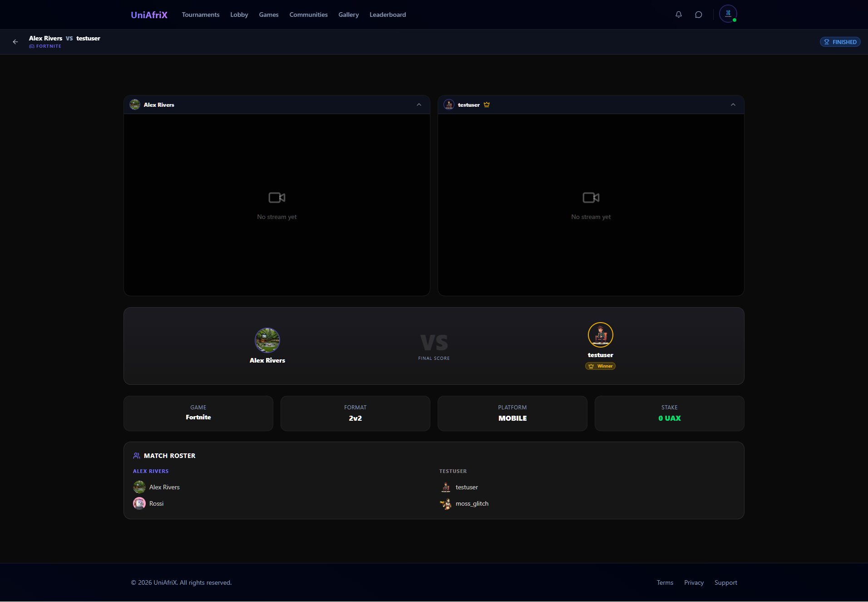Viewport: 868px width, 602px height.
Task: Open the Support link in footer
Action: pos(725,582)
